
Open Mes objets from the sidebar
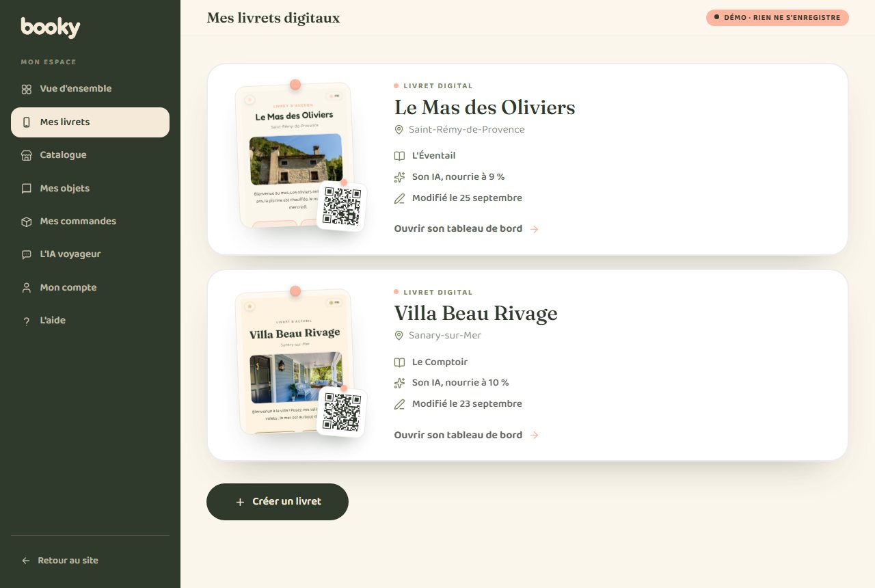click(x=90, y=189)
